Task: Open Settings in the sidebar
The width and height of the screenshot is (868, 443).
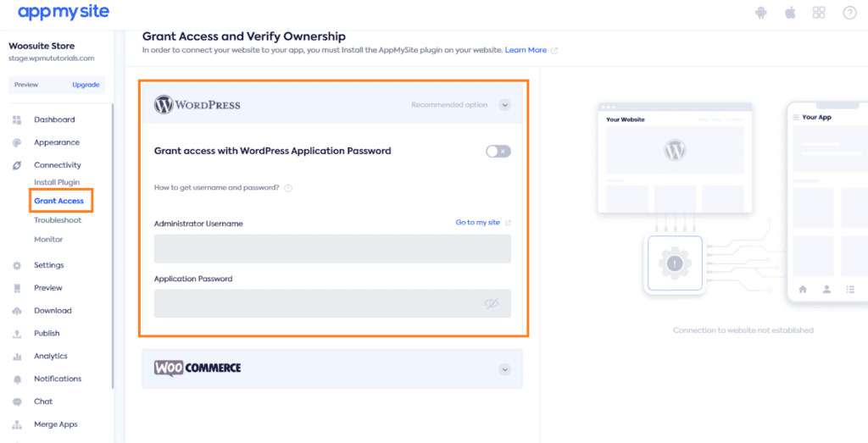Action: [48, 265]
